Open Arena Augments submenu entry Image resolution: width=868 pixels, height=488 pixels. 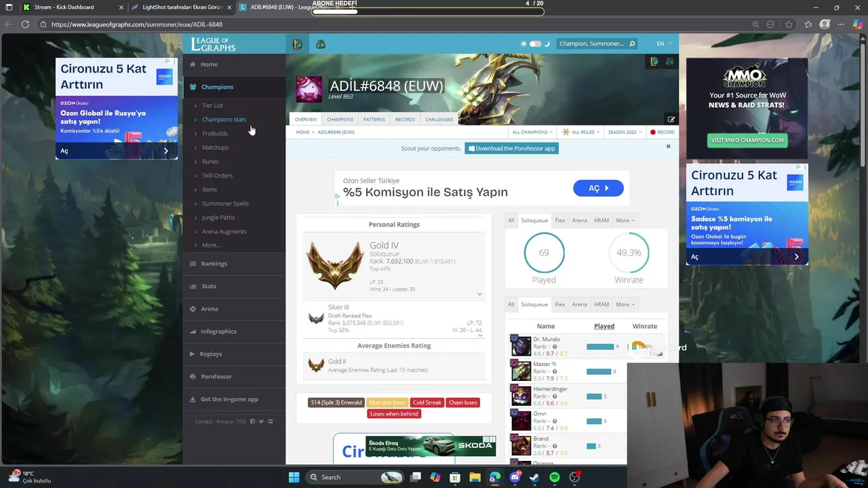tap(224, 232)
